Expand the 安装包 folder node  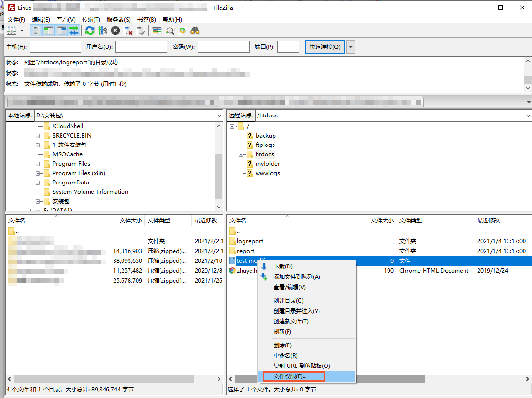[38, 201]
